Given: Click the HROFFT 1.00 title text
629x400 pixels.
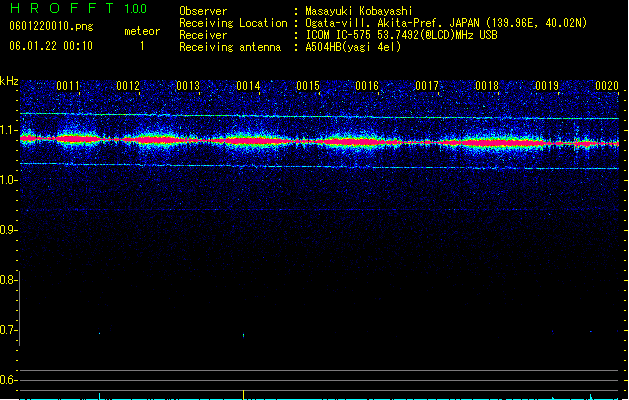Looking at the screenshot, I should click(78, 8).
